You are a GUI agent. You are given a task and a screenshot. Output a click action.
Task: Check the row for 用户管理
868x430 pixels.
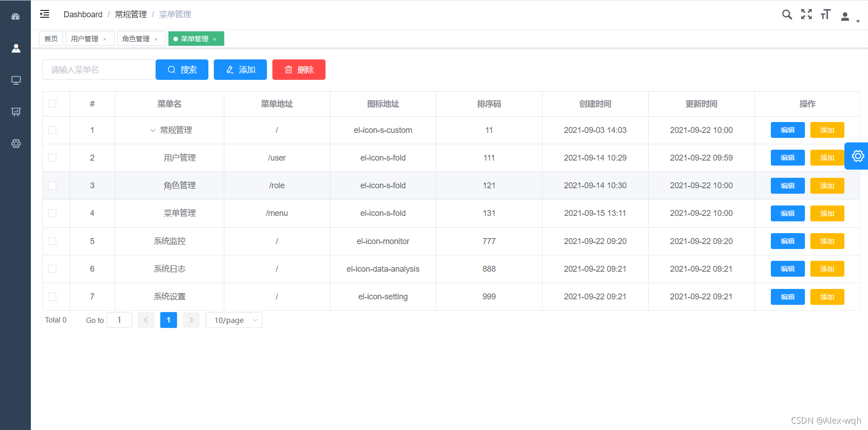[52, 158]
